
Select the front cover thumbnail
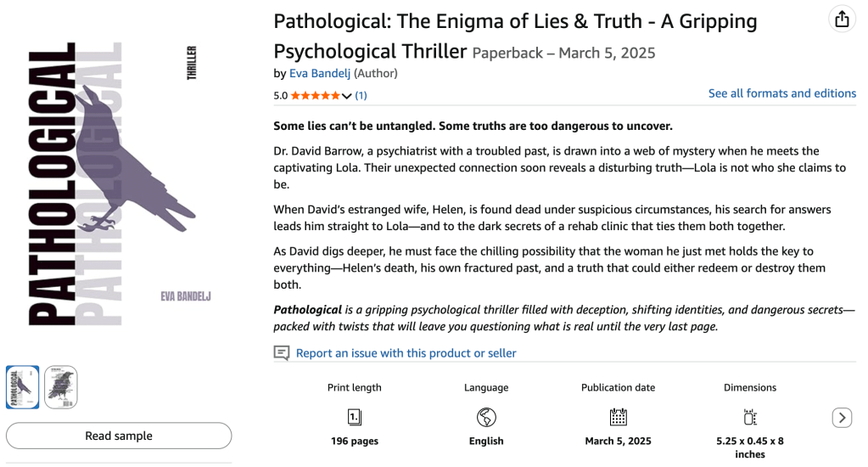point(23,387)
